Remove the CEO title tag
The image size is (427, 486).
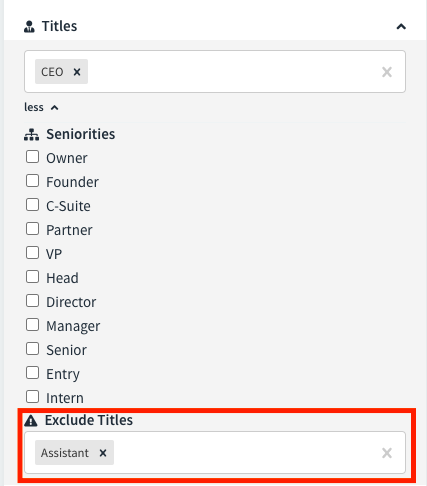[x=77, y=72]
